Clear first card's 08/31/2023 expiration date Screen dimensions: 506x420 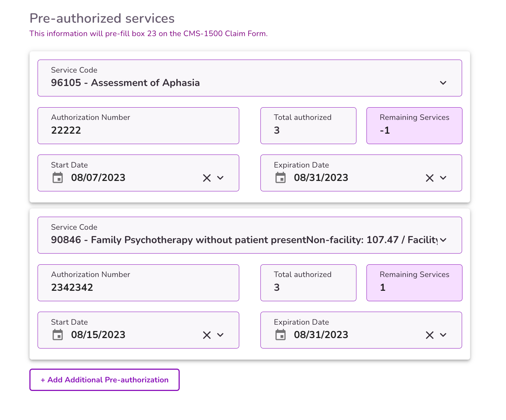click(430, 178)
